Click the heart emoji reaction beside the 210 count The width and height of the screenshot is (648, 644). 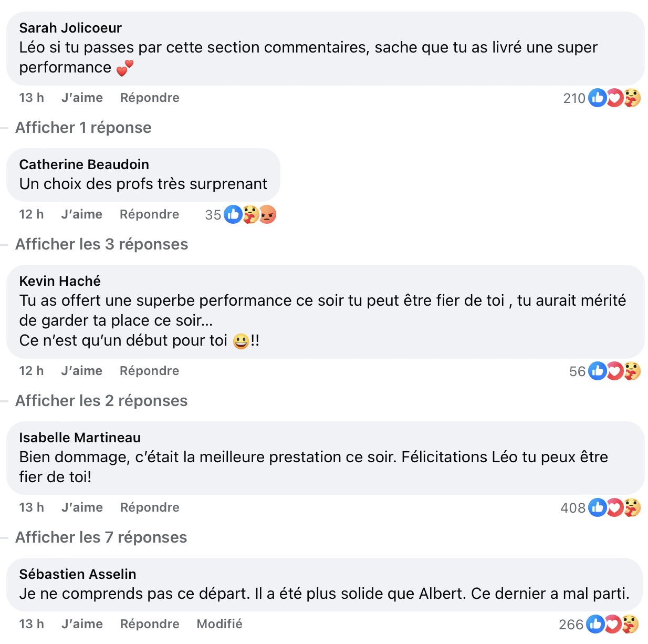614,98
